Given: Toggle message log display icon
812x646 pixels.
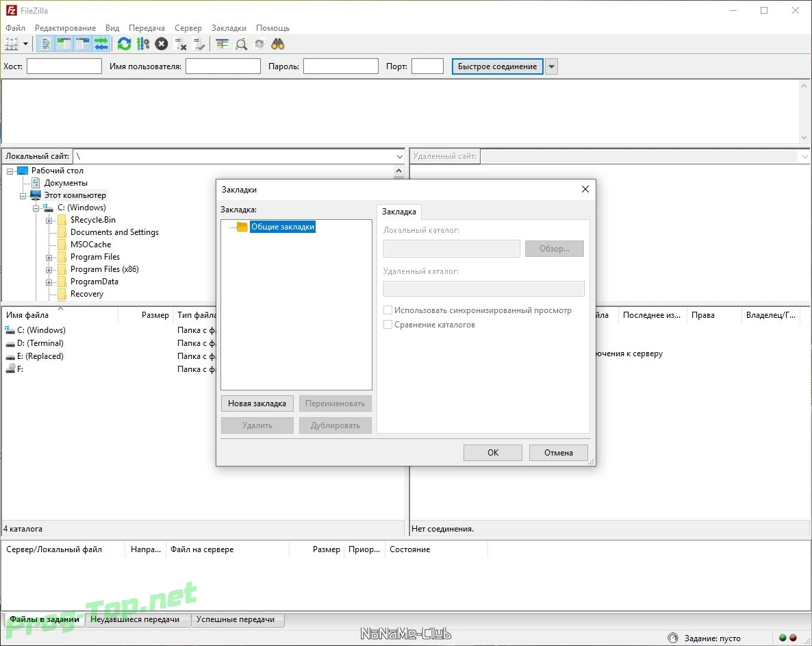Looking at the screenshot, I should tap(46, 45).
